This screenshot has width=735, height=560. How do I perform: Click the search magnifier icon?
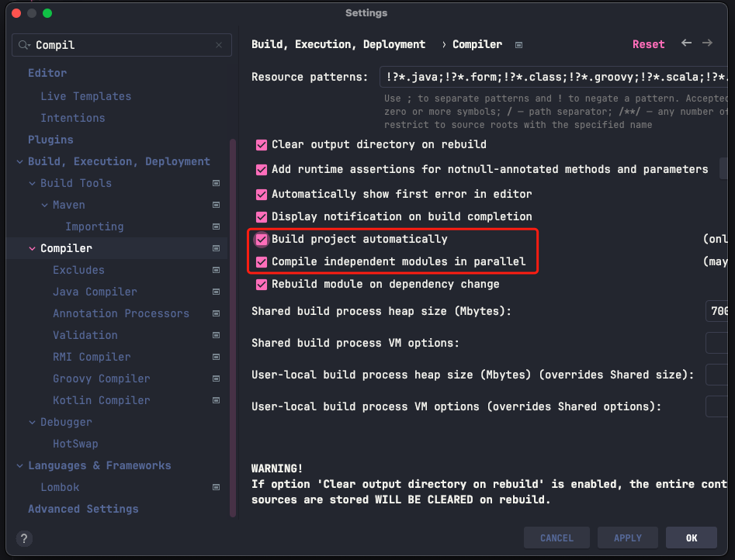pyautogui.click(x=24, y=45)
